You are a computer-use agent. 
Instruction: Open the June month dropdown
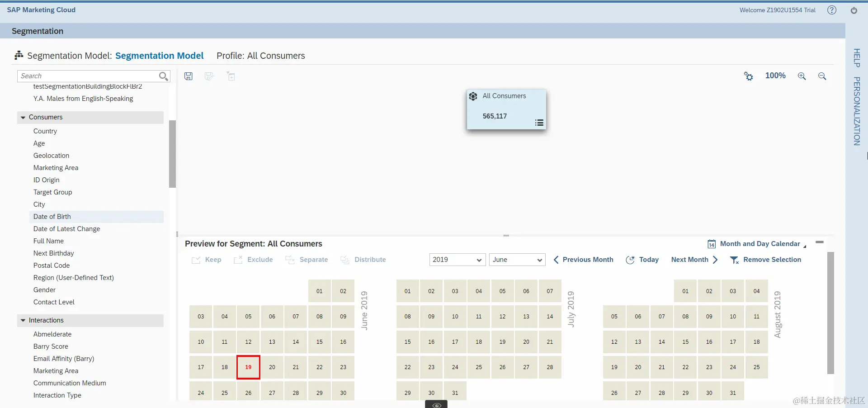pos(517,260)
